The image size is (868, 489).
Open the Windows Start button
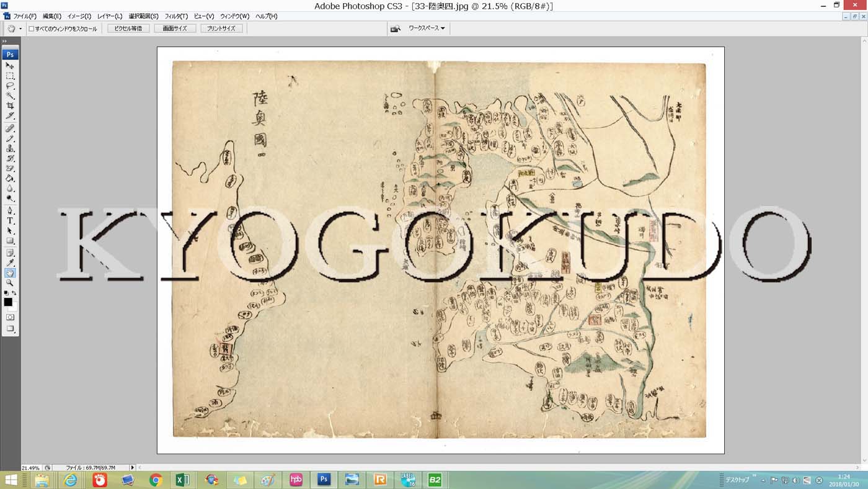[11, 480]
